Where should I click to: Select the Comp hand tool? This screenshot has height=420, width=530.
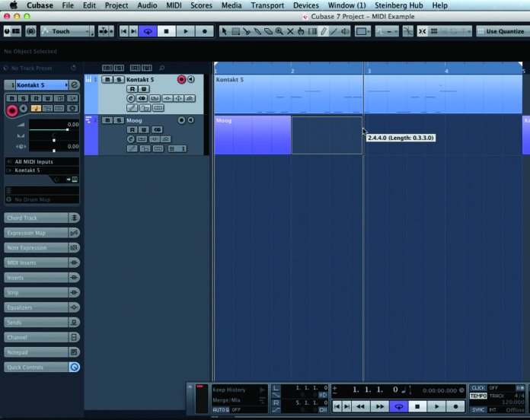(301, 31)
